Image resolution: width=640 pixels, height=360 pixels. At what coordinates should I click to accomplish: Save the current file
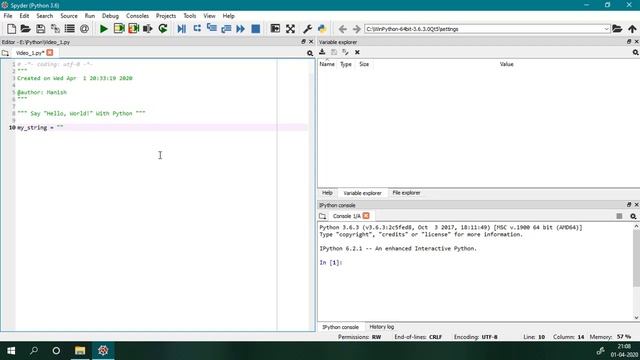pyautogui.click(x=40, y=29)
